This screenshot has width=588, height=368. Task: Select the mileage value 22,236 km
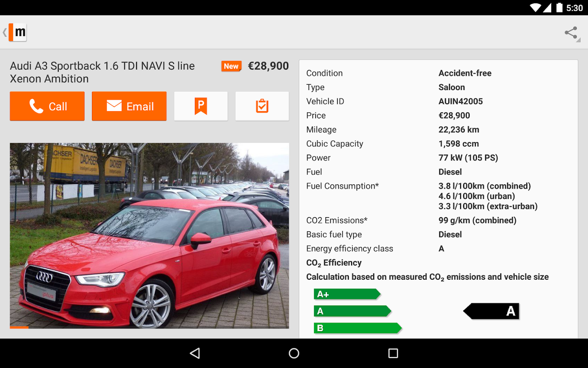459,130
